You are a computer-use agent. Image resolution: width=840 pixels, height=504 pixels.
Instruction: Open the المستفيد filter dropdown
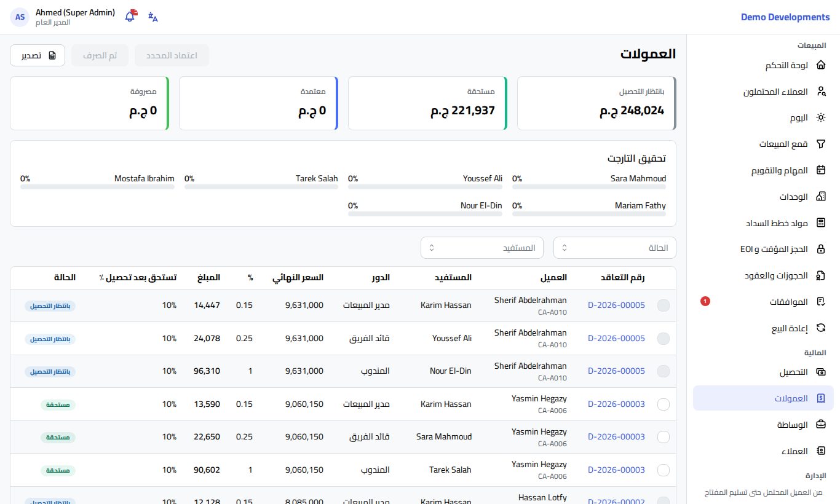click(x=482, y=248)
